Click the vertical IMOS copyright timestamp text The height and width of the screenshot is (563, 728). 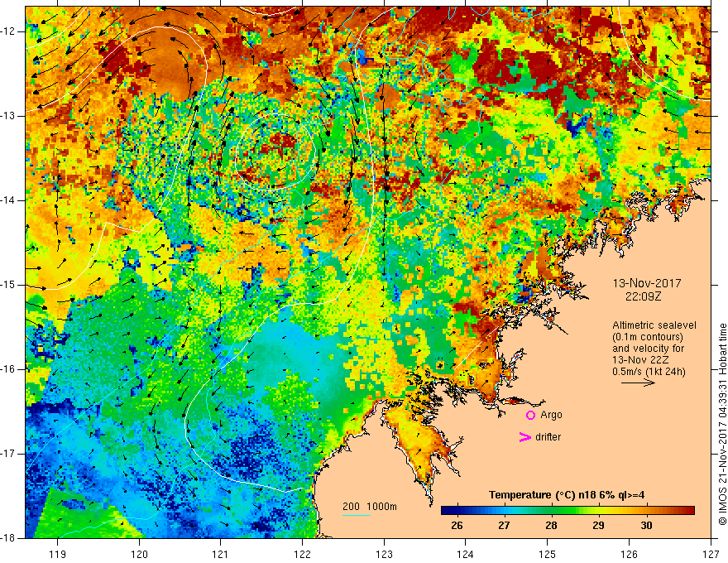pyautogui.click(x=722, y=425)
